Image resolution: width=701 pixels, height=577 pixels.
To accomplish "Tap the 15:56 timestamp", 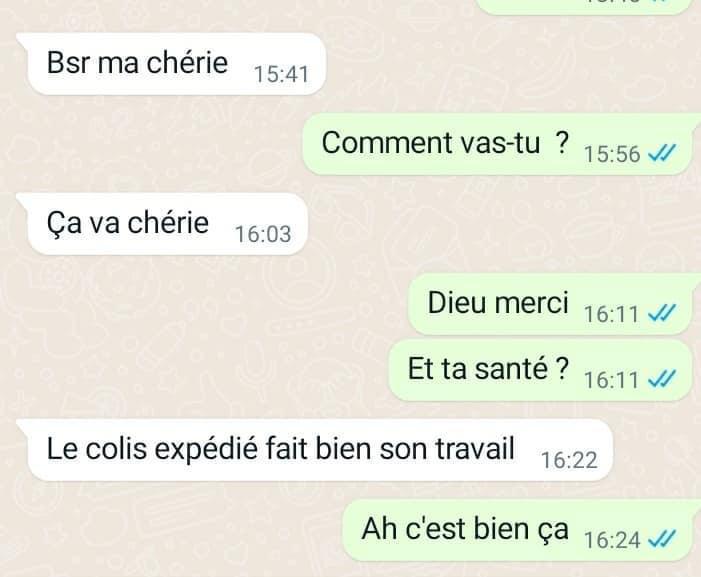I will point(612,154).
